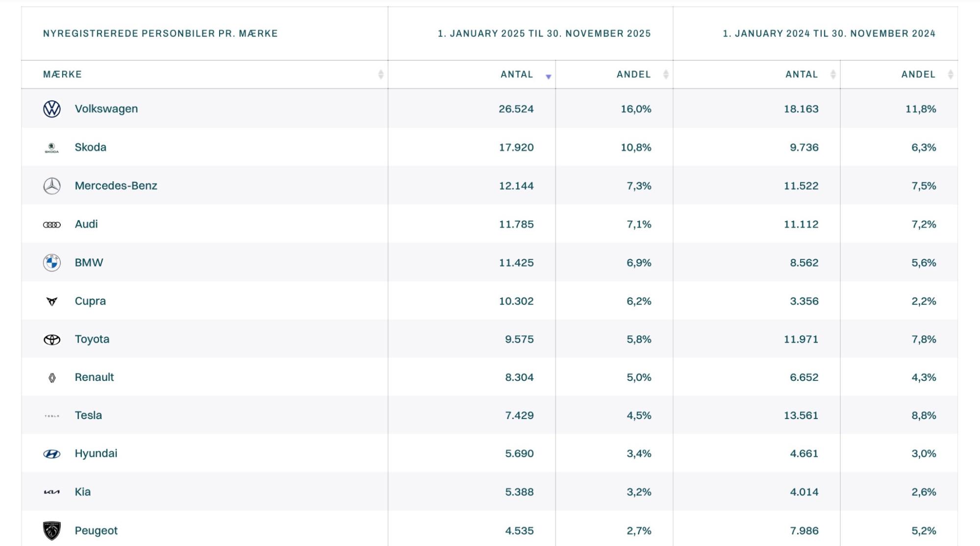Sort table by Mærke column arrows
Screen dimensions: 980x546
tap(381, 74)
